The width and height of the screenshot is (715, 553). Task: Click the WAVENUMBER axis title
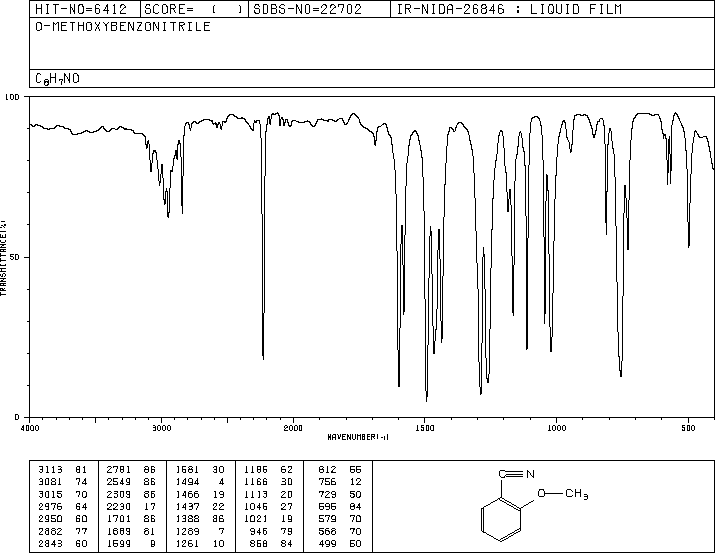pyautogui.click(x=358, y=437)
